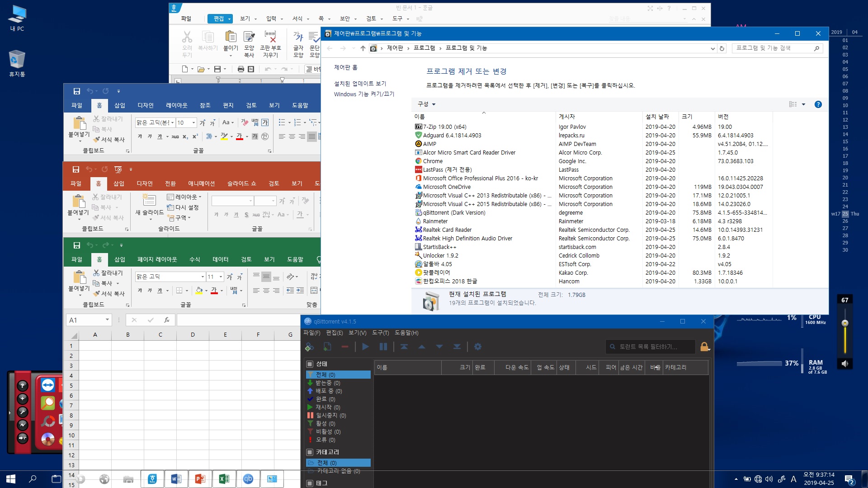Click Excel 서식 복사 button
The width and height of the screenshot is (868, 488).
[108, 294]
